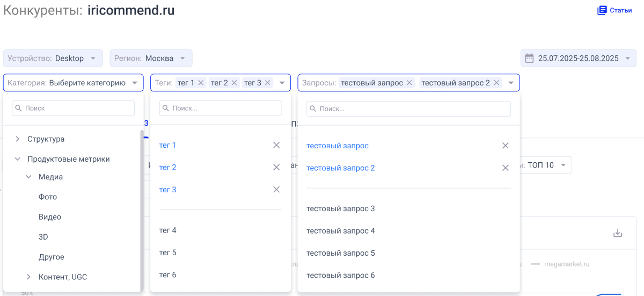Click the download chart icon
644x296 pixels.
click(618, 233)
